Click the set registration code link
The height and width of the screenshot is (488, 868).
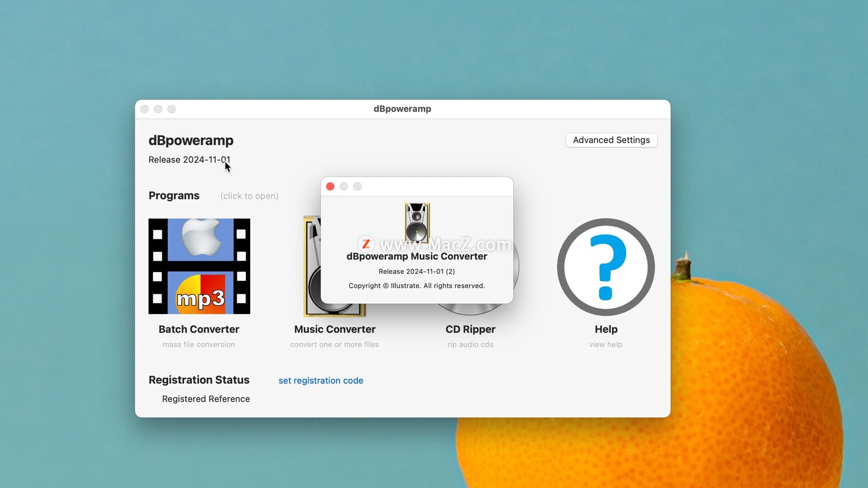pos(321,380)
